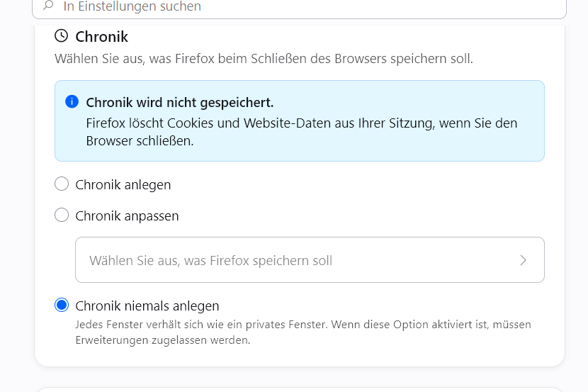Click the 'Jedes Fenster verhält sich' description

303,325
